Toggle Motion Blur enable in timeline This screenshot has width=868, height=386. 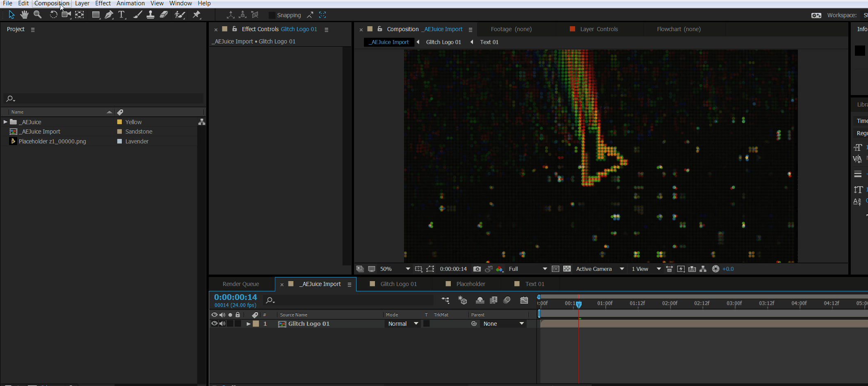point(507,300)
